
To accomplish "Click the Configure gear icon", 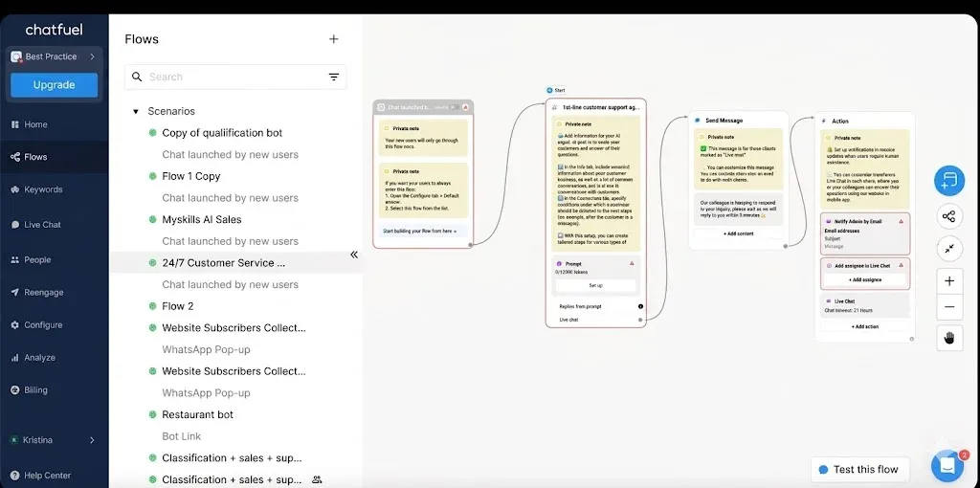I will pos(15,325).
